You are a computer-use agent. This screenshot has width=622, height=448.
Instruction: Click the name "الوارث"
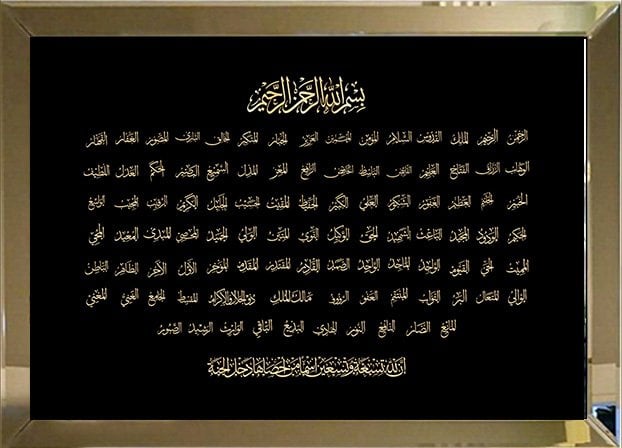pyautogui.click(x=231, y=329)
